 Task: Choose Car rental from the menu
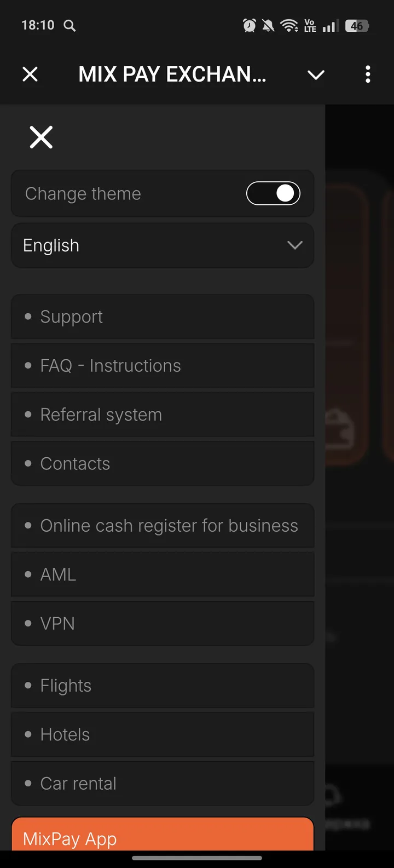[162, 783]
